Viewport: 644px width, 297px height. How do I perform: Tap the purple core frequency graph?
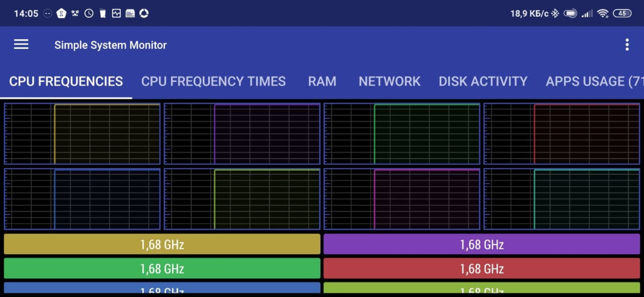[242, 133]
